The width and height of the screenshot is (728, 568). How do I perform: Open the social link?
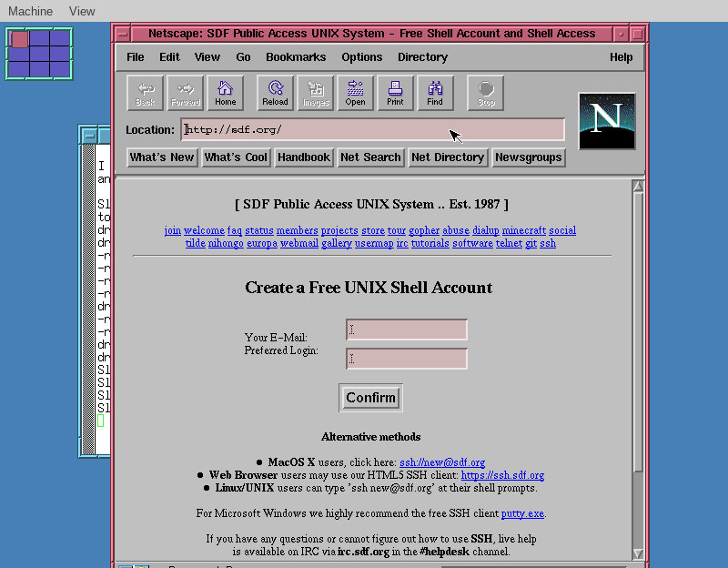(562, 230)
